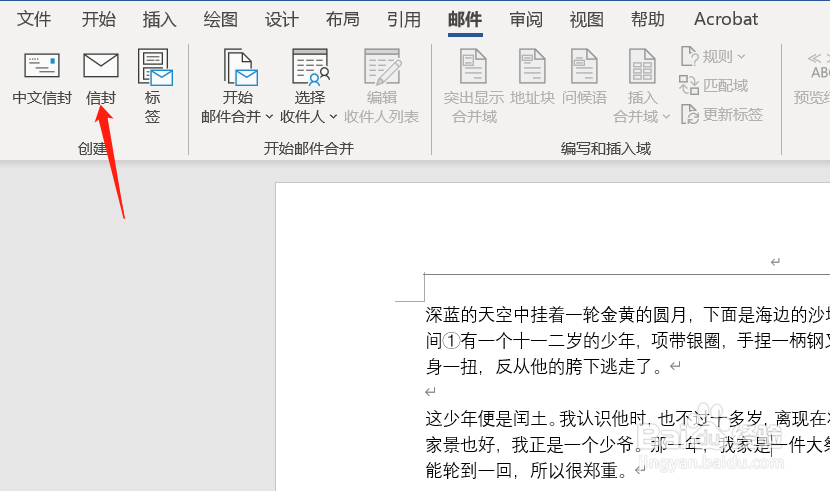Open the 设计 ribbon tab
The height and width of the screenshot is (491, 830).
(x=282, y=20)
